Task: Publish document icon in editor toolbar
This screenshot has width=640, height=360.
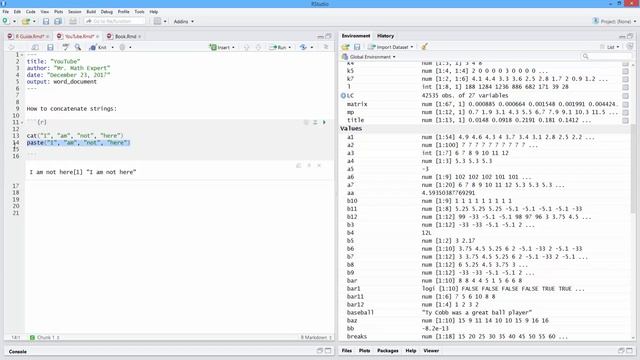Action: tap(303, 47)
